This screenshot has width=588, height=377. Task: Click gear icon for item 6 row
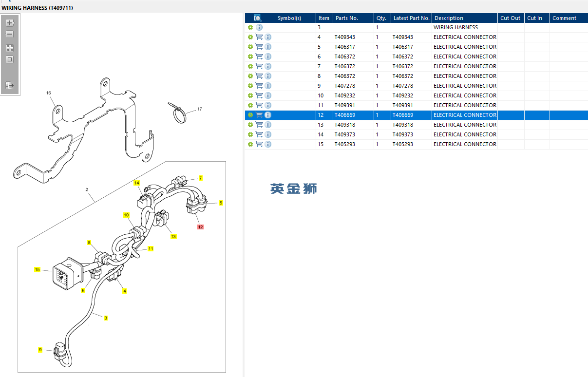[250, 57]
